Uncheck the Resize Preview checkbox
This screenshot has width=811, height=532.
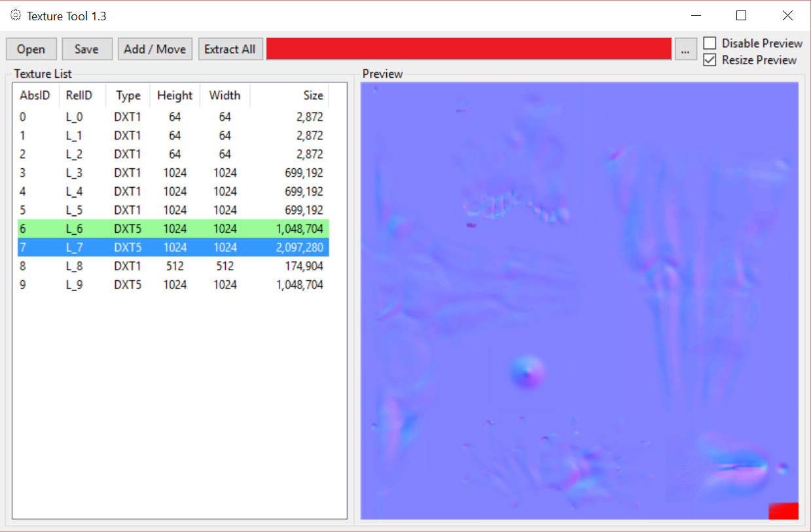(710, 60)
